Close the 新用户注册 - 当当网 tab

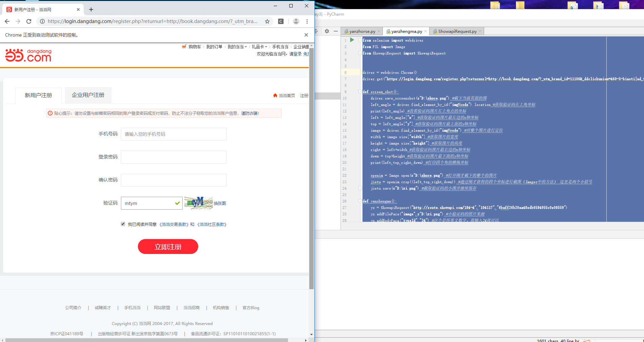pos(78,9)
